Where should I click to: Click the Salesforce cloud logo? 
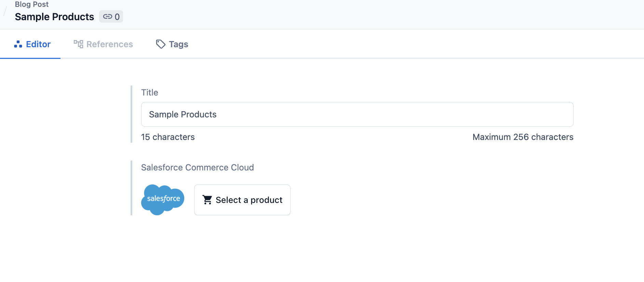(x=163, y=200)
